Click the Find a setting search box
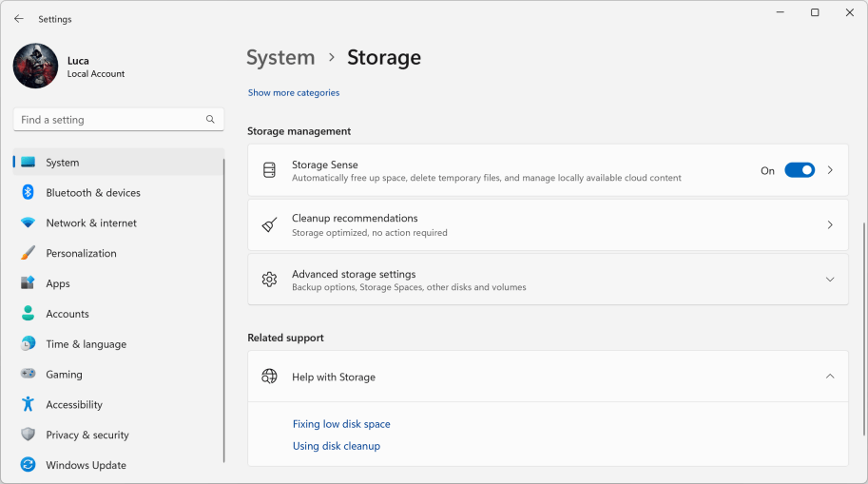Viewport: 868px width, 484px height. (x=109, y=120)
